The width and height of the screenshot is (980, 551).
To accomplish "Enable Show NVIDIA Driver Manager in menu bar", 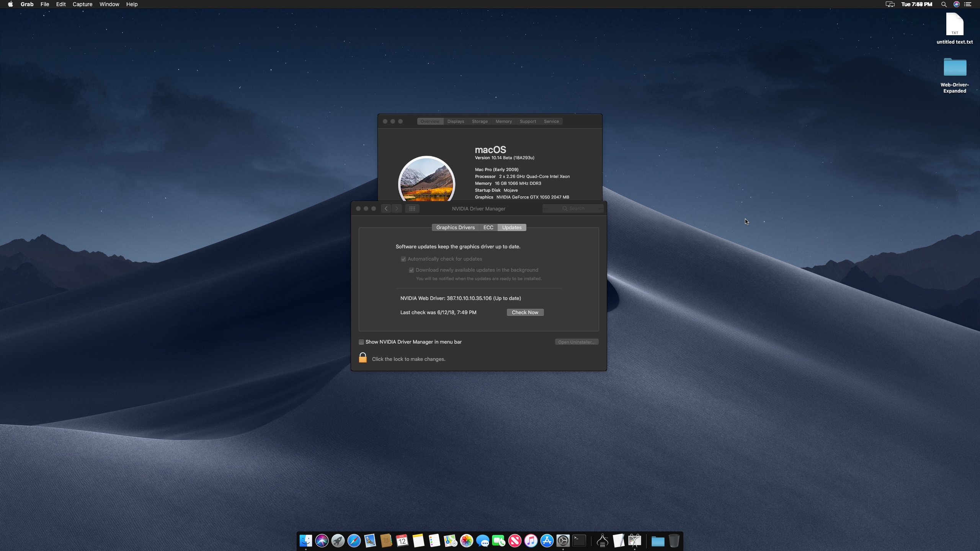I will pos(361,342).
